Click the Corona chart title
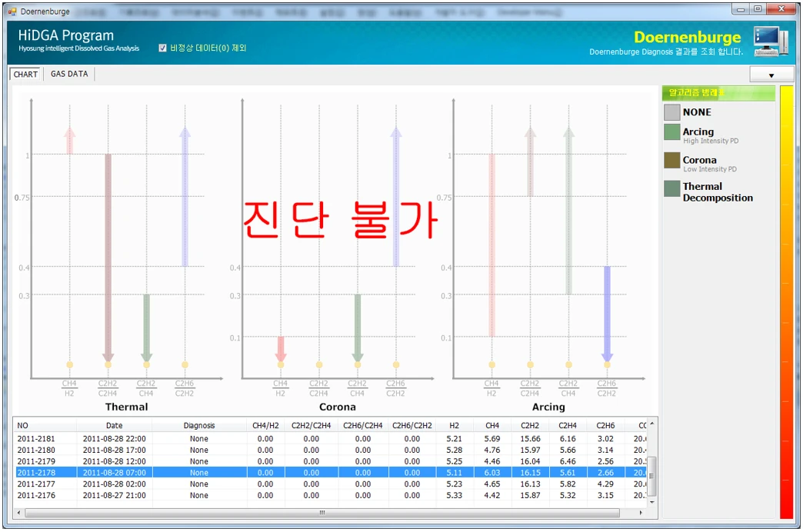The image size is (803, 532). pyautogui.click(x=338, y=407)
